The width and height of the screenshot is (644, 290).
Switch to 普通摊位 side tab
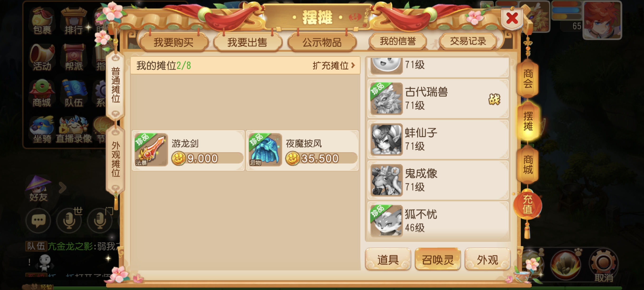click(115, 85)
